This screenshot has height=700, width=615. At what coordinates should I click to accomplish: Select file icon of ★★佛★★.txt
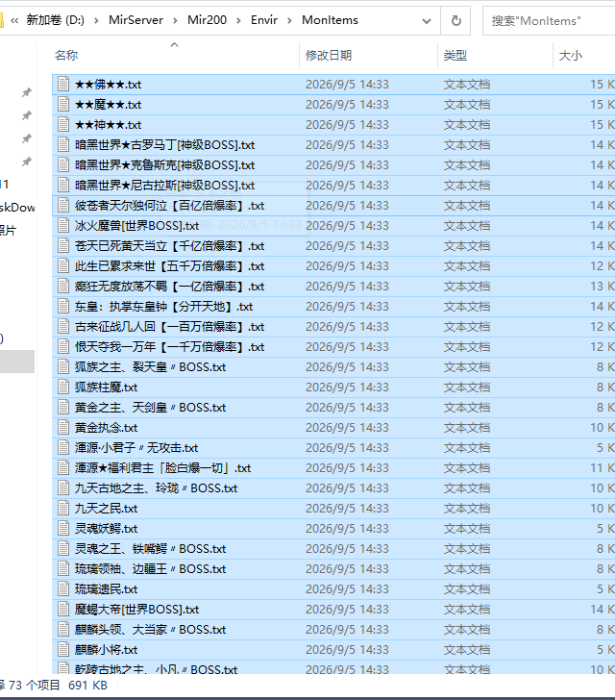coord(63,84)
